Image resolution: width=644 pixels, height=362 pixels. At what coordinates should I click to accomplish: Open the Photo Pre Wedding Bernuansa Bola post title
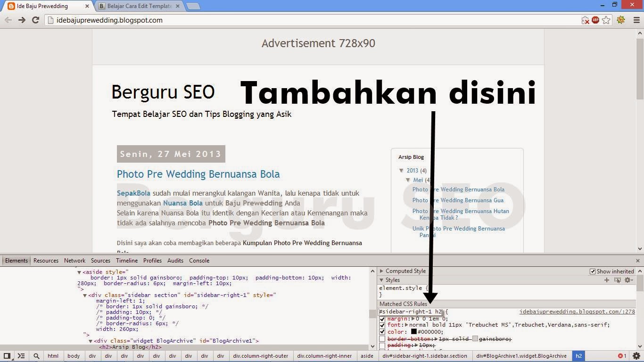pos(198,174)
